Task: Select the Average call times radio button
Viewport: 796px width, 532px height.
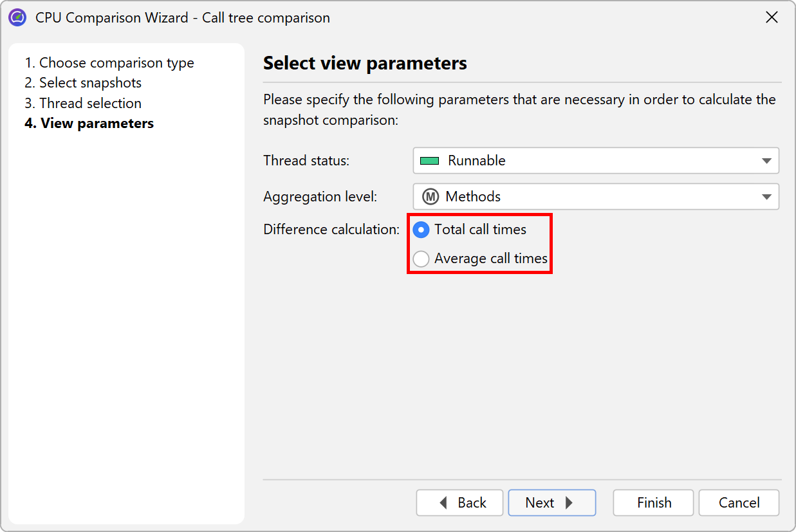Action: (x=421, y=259)
